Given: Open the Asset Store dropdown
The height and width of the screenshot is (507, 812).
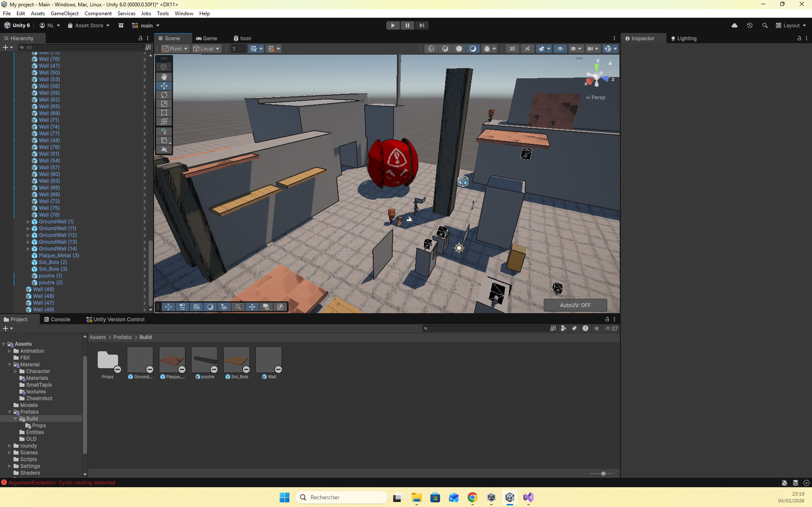Looking at the screenshot, I should pos(88,25).
